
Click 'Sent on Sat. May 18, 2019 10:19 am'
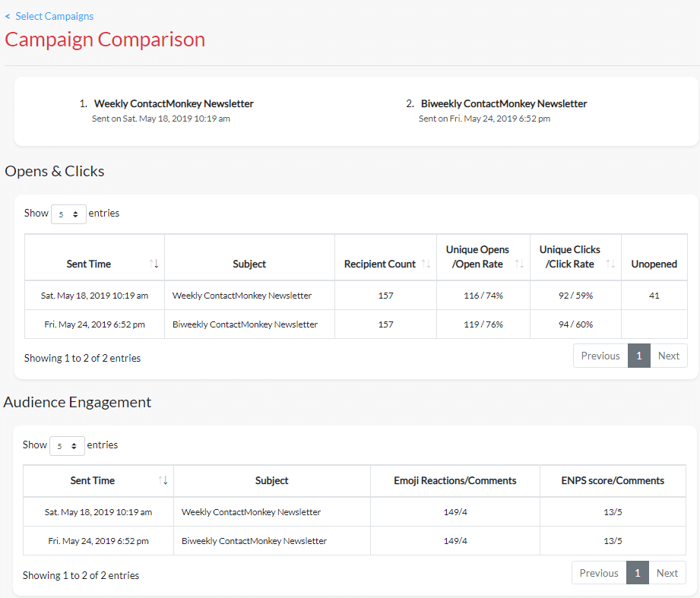coord(160,119)
